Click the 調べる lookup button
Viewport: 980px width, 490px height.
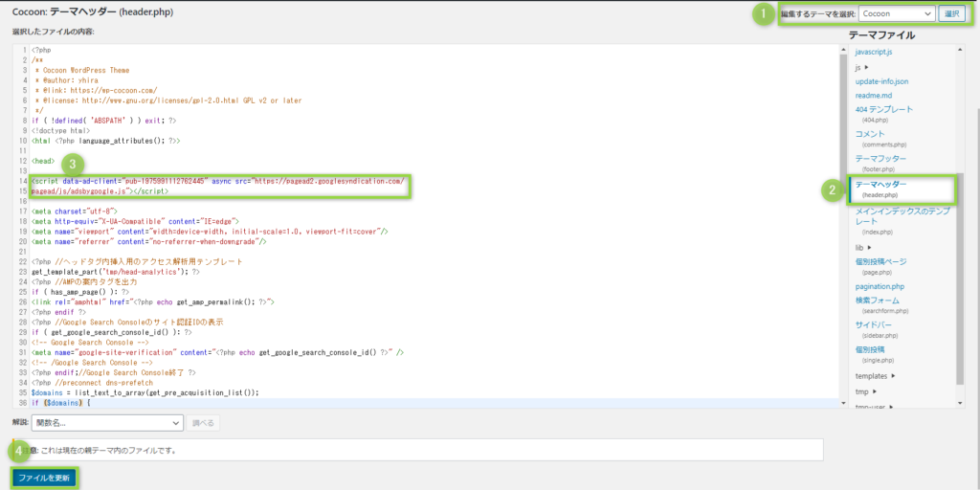coord(203,423)
